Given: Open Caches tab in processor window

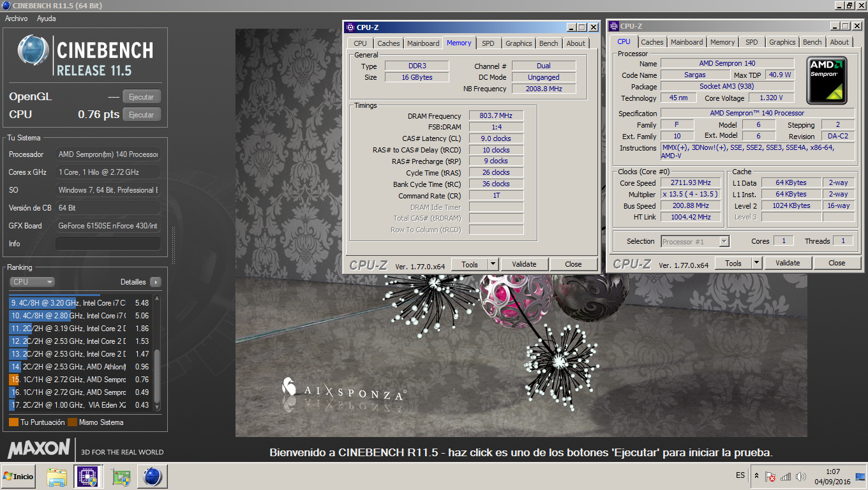Looking at the screenshot, I should [652, 42].
